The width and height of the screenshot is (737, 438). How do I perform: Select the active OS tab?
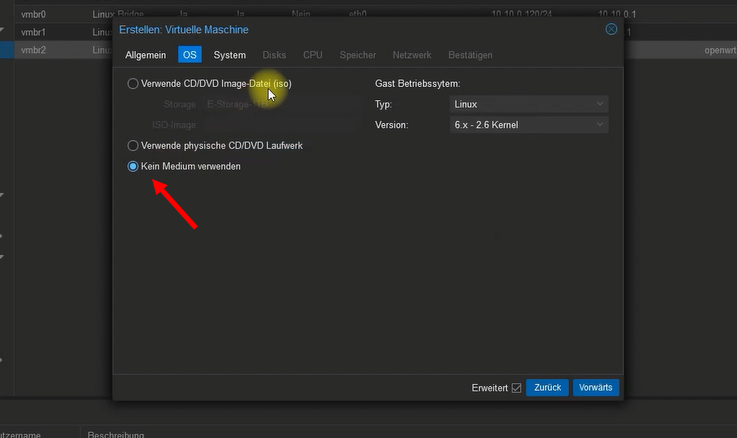click(189, 55)
